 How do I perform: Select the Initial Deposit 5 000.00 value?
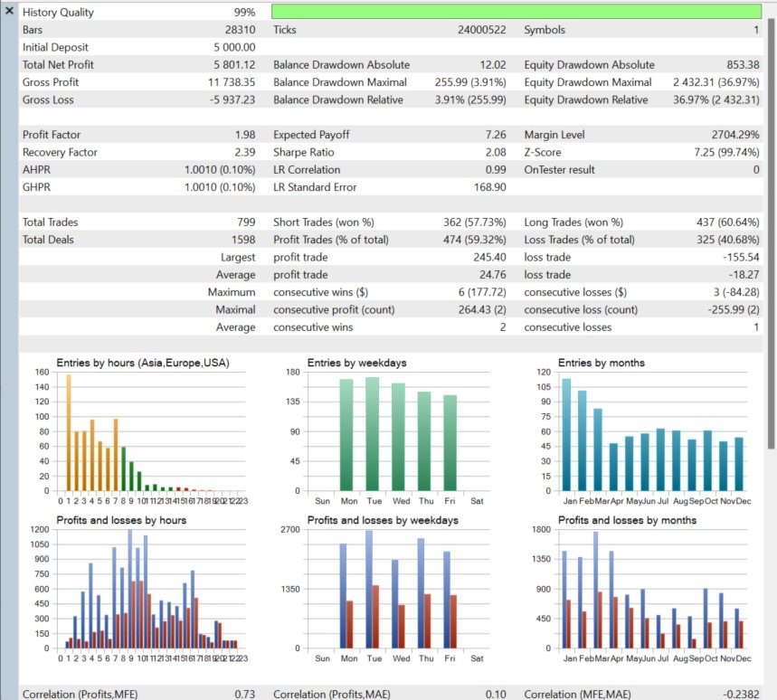235,48
